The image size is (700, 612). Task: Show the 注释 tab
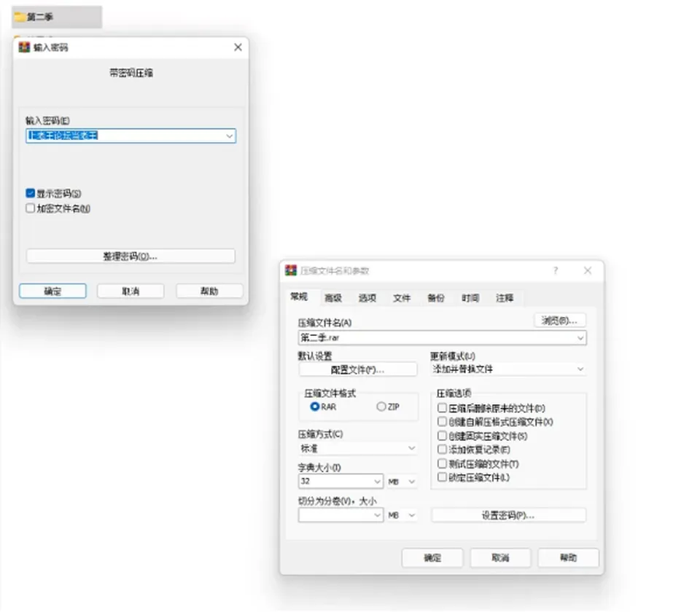click(505, 298)
